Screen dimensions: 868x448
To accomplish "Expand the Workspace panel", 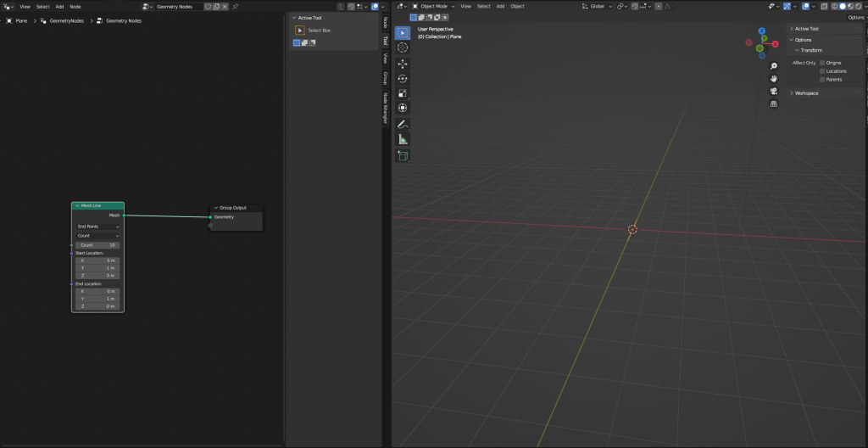I will (x=806, y=92).
